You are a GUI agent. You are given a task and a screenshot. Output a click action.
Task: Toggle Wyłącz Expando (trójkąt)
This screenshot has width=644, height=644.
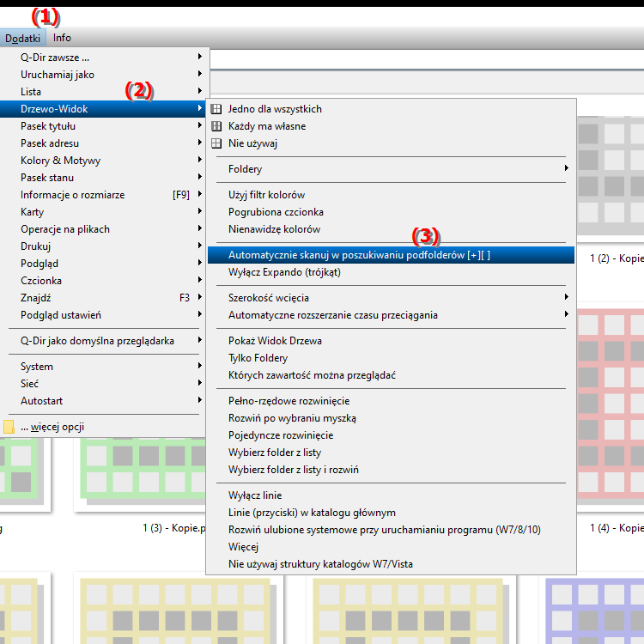391,272
